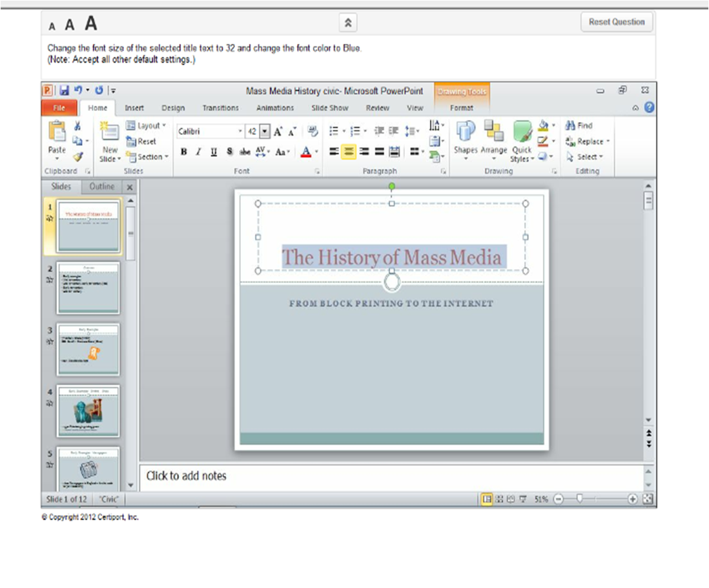Viewport: 709px width, 588px height.
Task: Click the Save icon in quick access toolbar
Action: click(x=65, y=91)
